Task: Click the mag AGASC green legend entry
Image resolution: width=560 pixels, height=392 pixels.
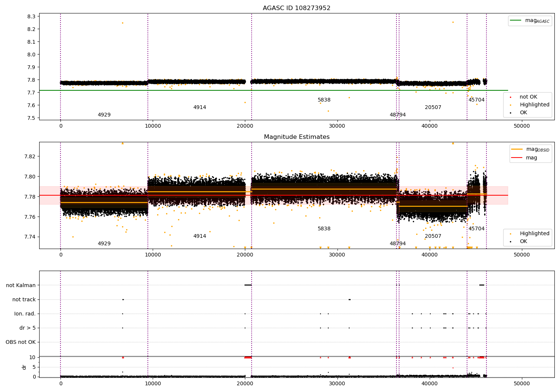Action: 530,21
